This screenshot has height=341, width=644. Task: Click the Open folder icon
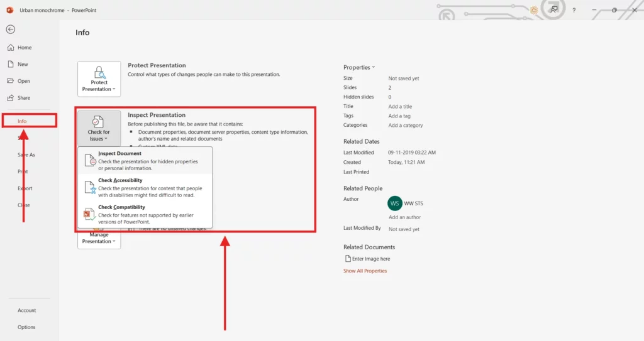(11, 81)
